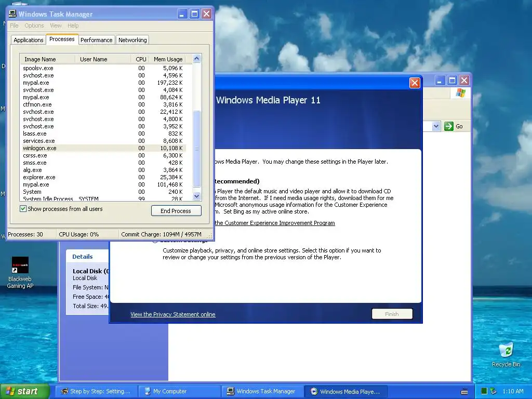Click the Start button
The height and width of the screenshot is (399, 532).
click(24, 392)
